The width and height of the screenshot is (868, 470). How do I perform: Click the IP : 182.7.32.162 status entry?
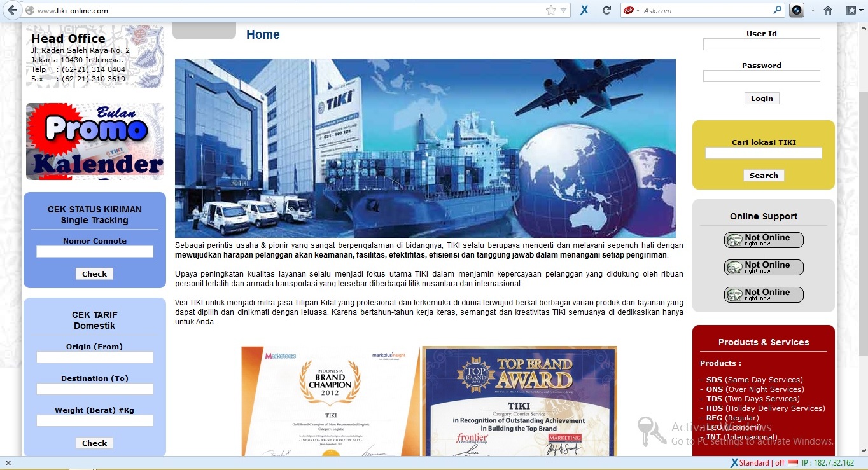pos(827,463)
